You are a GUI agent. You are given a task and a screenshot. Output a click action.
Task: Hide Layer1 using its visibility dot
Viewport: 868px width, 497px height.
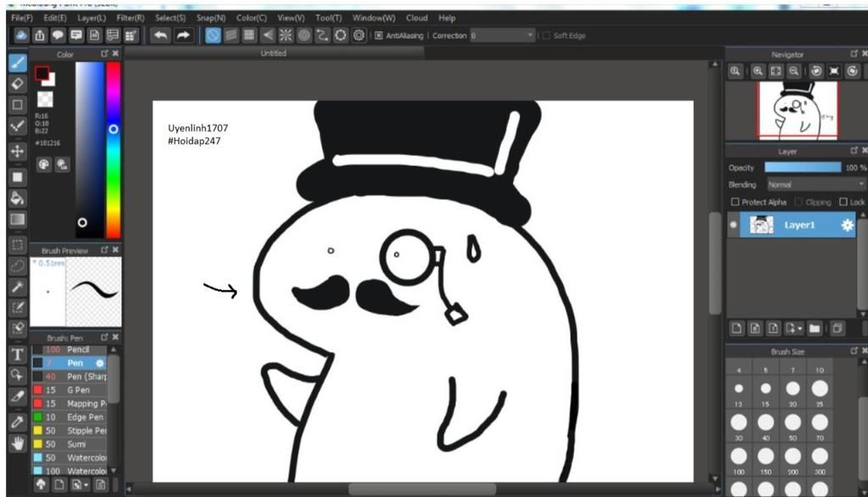click(x=733, y=225)
